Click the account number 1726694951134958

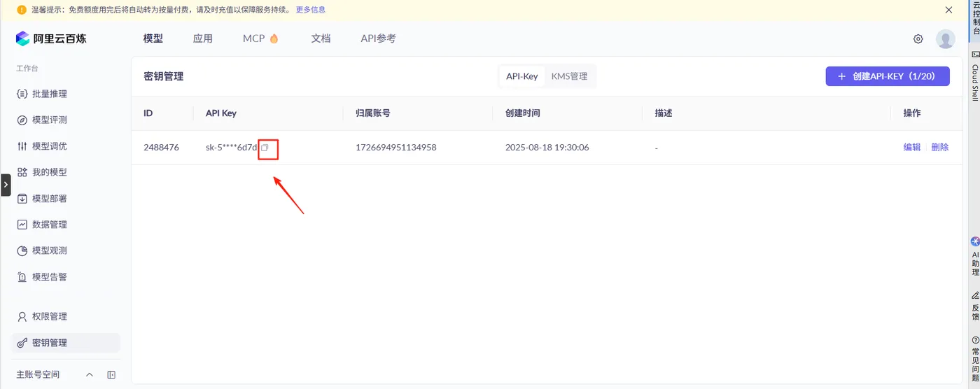click(396, 148)
